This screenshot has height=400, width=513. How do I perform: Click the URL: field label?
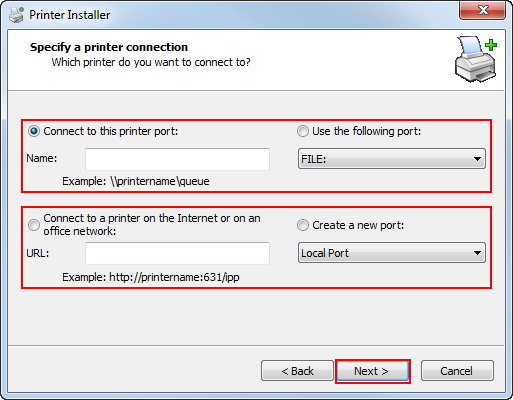pos(38,253)
